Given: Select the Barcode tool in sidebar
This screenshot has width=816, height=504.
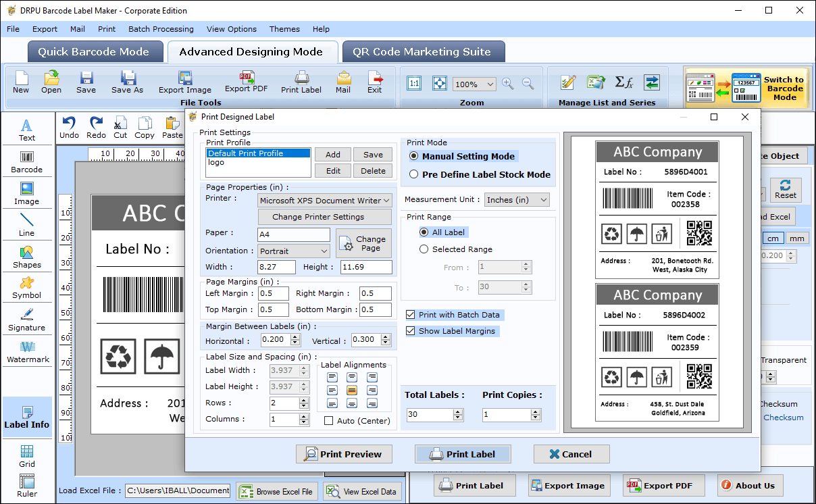Looking at the screenshot, I should [x=27, y=162].
